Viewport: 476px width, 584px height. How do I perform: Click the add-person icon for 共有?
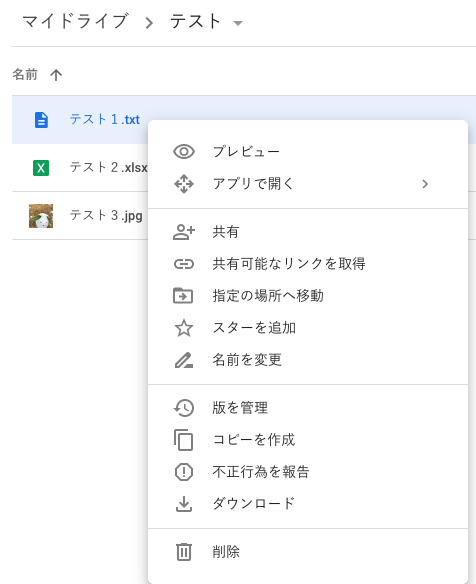click(184, 232)
